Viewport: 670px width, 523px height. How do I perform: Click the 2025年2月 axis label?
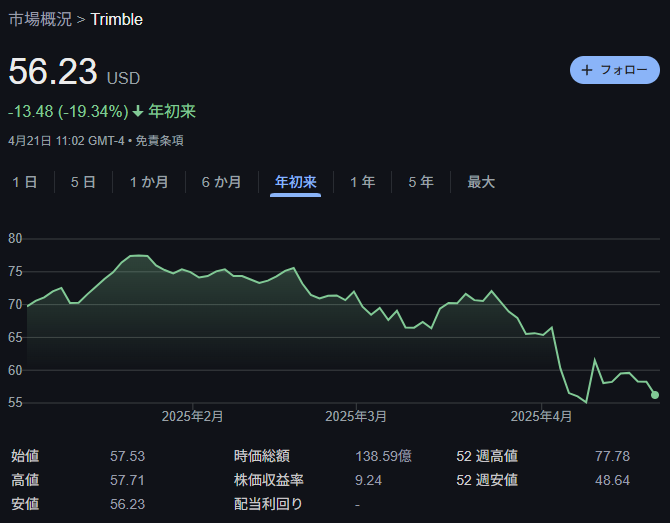tap(192, 416)
